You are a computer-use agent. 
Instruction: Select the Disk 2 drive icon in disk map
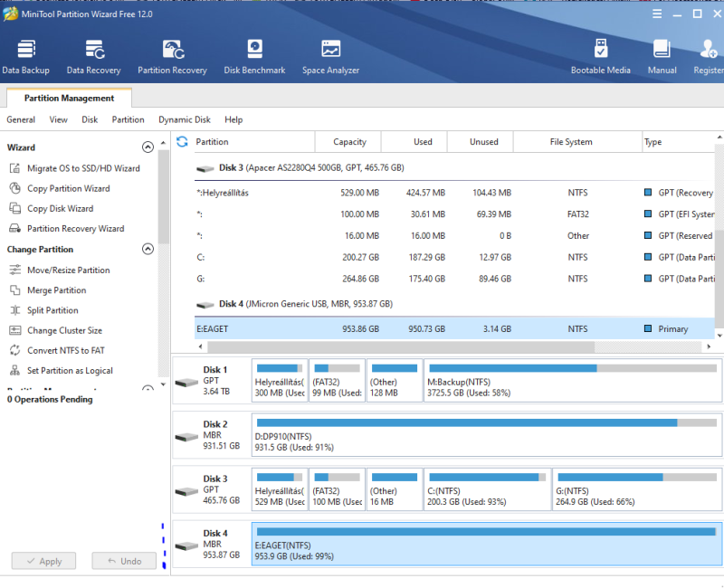(x=186, y=437)
